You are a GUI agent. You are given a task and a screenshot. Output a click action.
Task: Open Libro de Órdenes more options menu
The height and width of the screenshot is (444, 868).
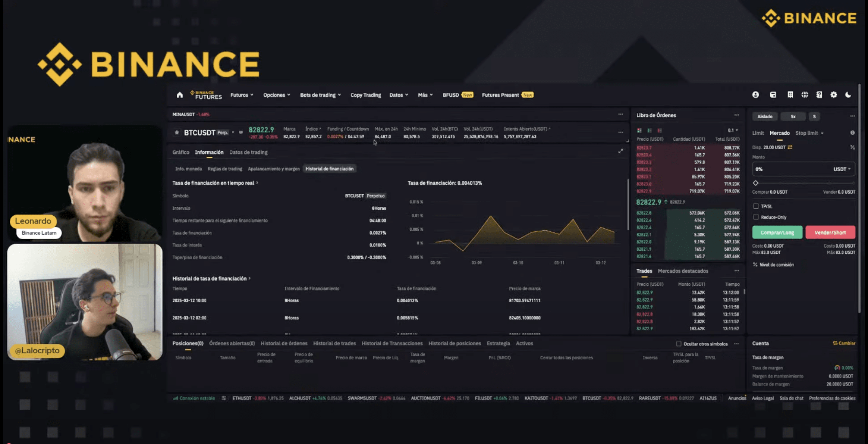click(x=736, y=115)
